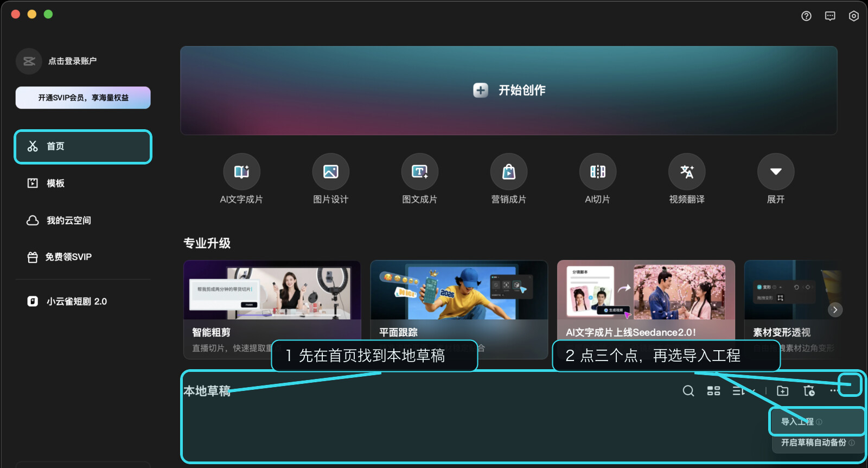Open the 视频翻译 tool

[687, 179]
